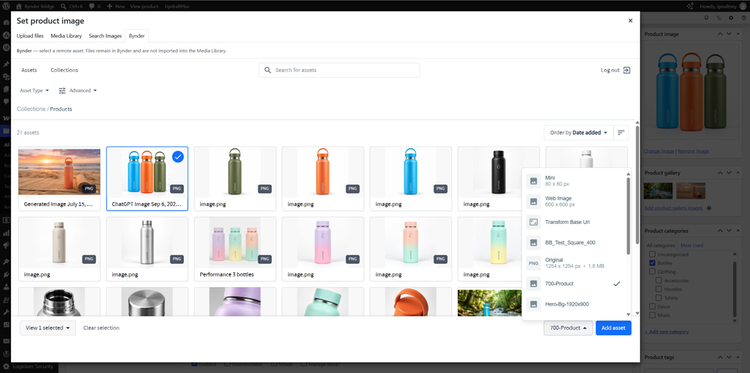Toggle the sort direction icon next to Order by
This screenshot has width=750, height=373.
click(621, 132)
